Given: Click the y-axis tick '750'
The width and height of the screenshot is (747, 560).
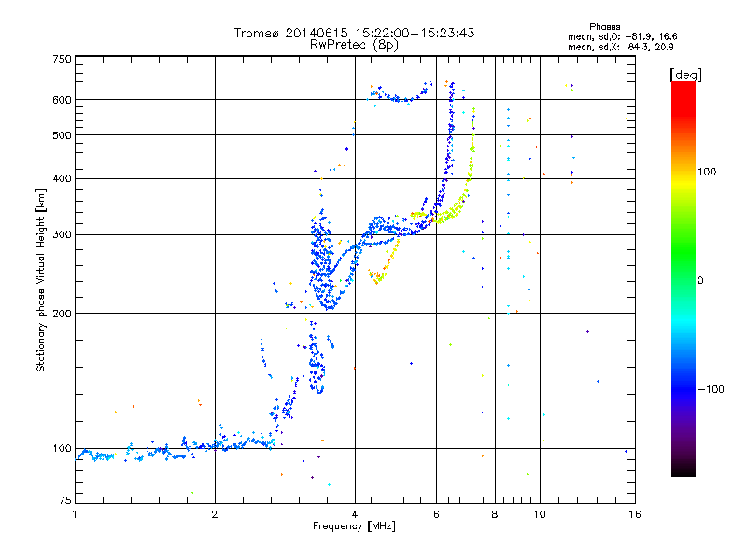Looking at the screenshot, I should click(x=63, y=59).
